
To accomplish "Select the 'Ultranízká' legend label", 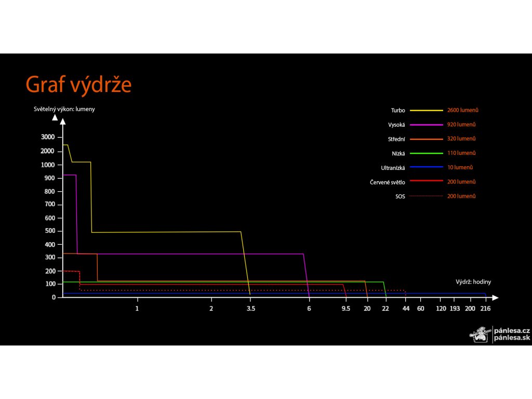I will (x=393, y=168).
